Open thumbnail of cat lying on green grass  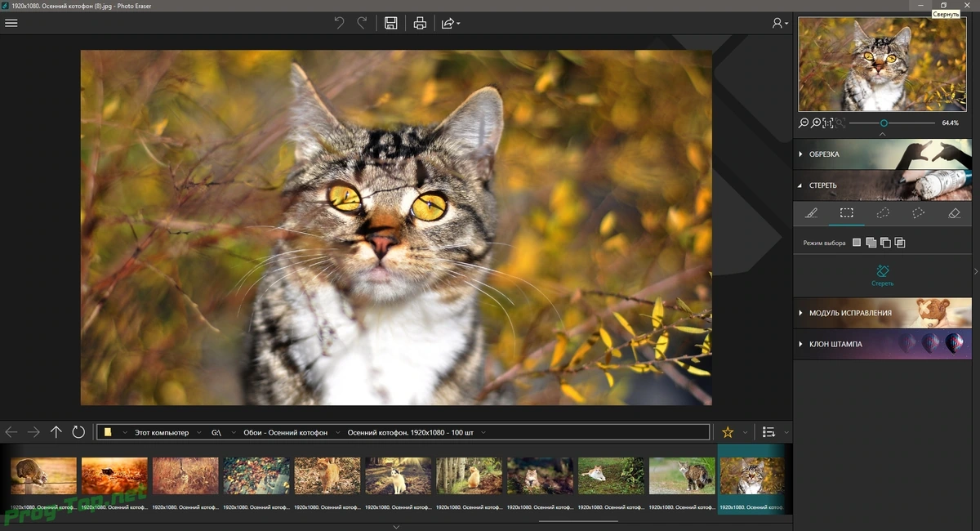612,476
